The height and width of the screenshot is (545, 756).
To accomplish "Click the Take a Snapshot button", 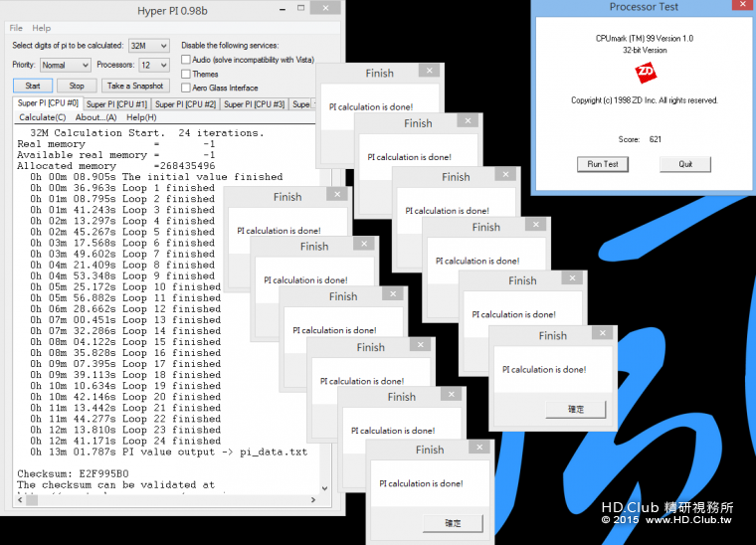I will coord(135,86).
